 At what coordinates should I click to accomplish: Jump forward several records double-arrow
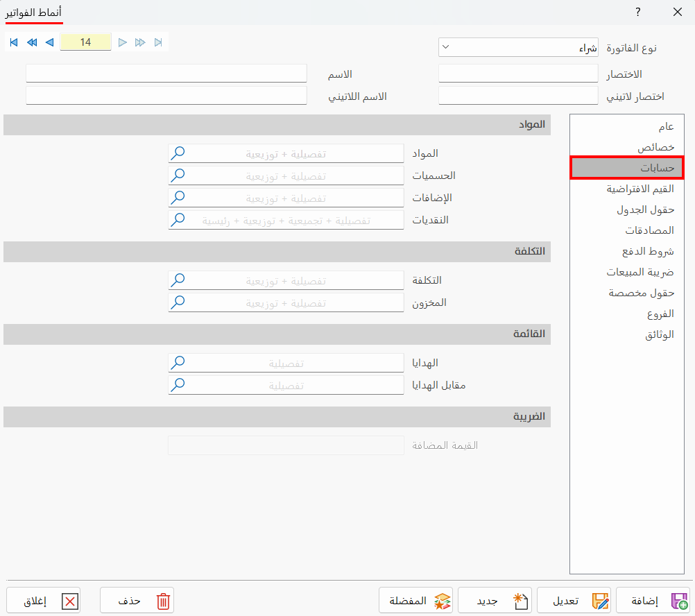(140, 42)
